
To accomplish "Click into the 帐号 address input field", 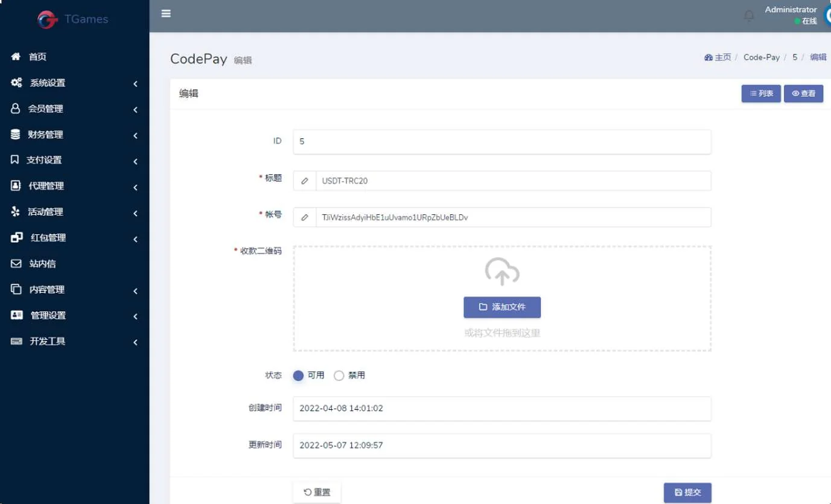I will [513, 217].
